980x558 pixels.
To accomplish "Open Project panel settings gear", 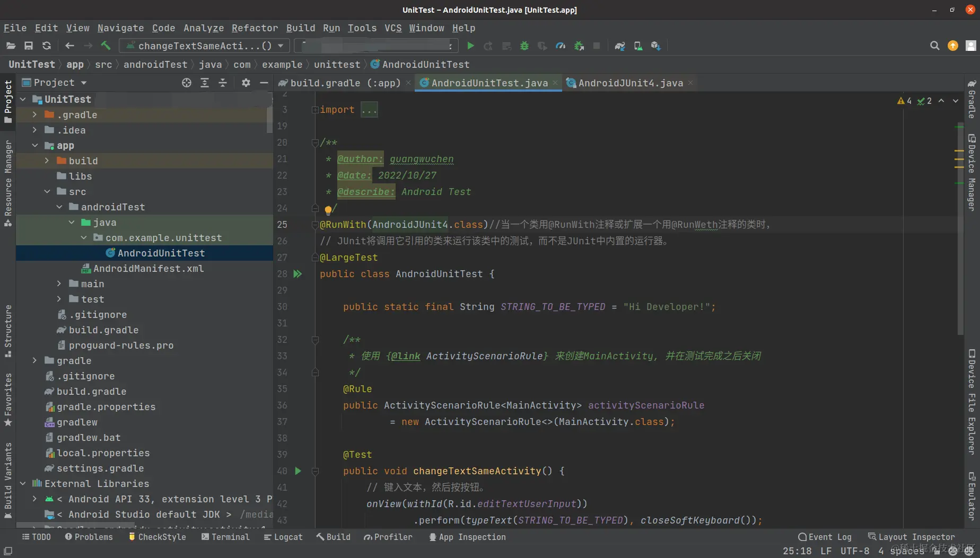I will tap(246, 83).
